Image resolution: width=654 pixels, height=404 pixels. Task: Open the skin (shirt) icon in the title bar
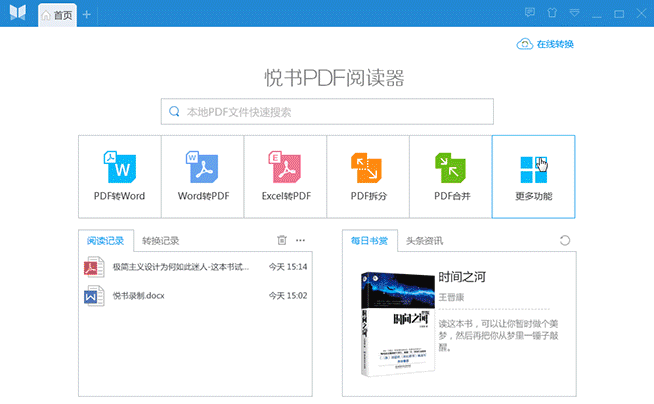552,13
